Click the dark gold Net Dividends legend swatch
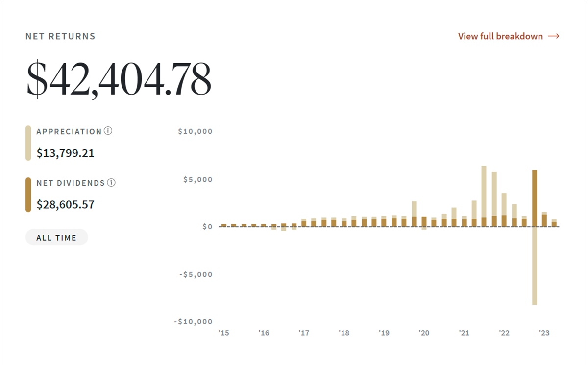The image size is (588, 365). click(x=28, y=195)
